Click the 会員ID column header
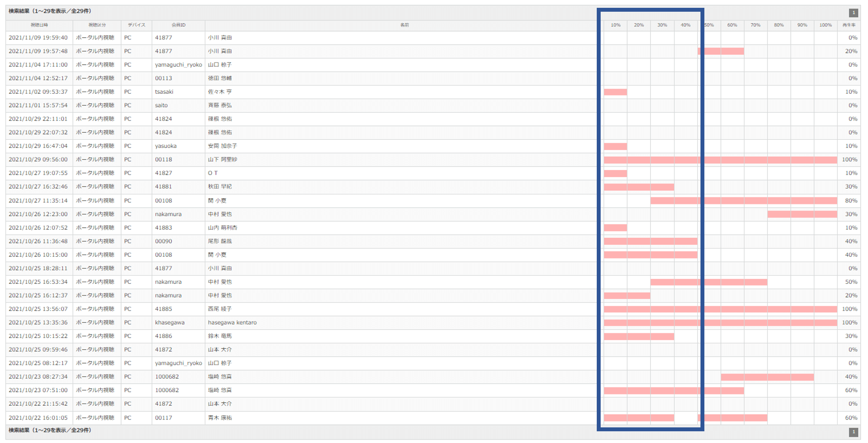Screen dimensions: 868x443 pos(178,25)
